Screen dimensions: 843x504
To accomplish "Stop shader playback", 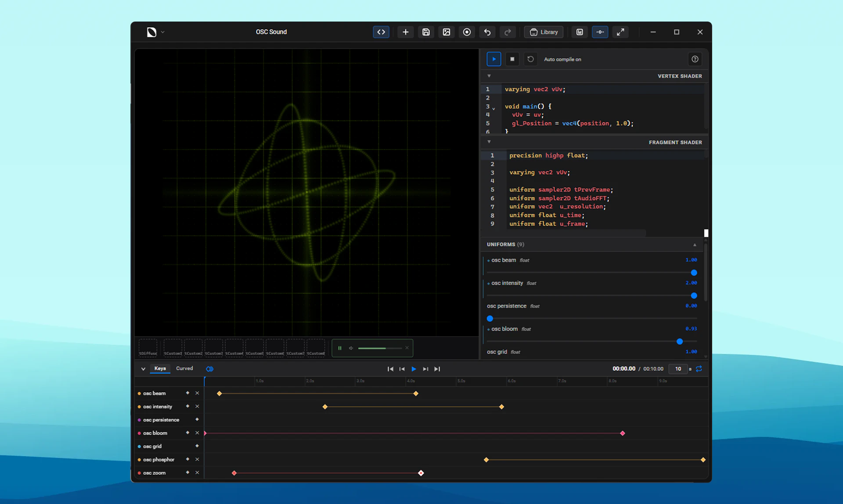I will pyautogui.click(x=512, y=59).
